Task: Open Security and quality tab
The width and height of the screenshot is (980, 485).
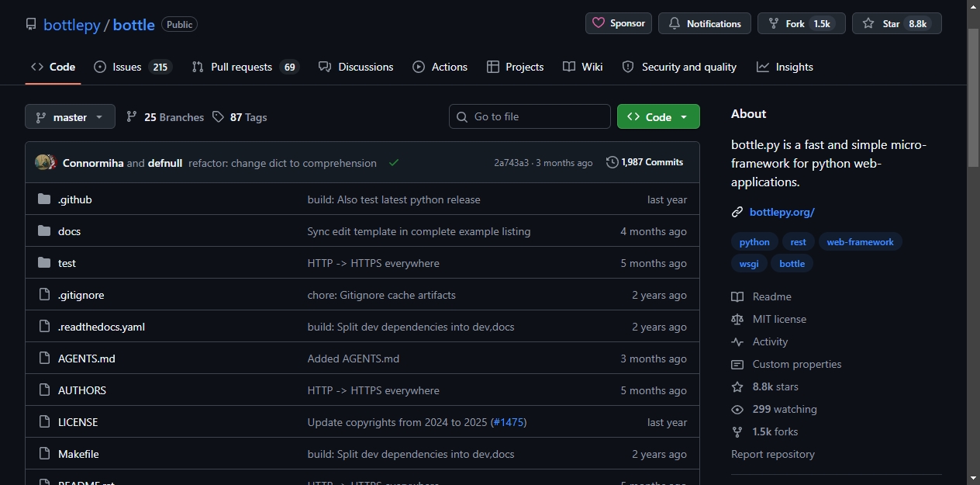Action: click(679, 67)
